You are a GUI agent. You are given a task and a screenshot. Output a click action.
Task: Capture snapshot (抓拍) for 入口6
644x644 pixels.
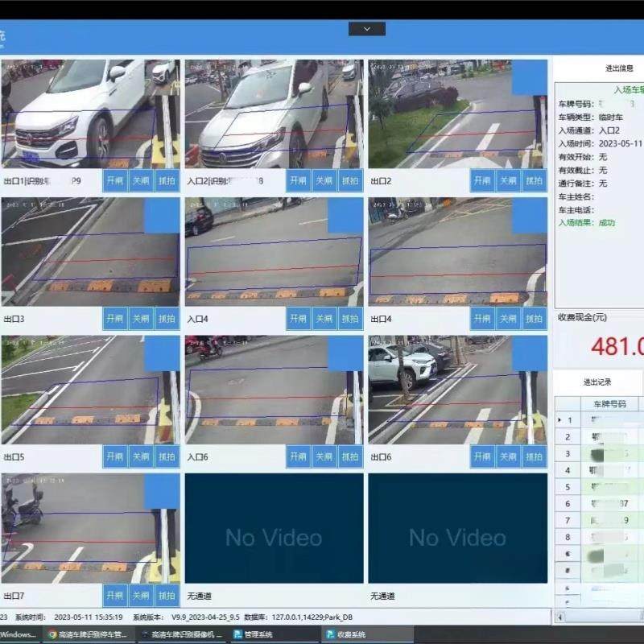click(350, 456)
